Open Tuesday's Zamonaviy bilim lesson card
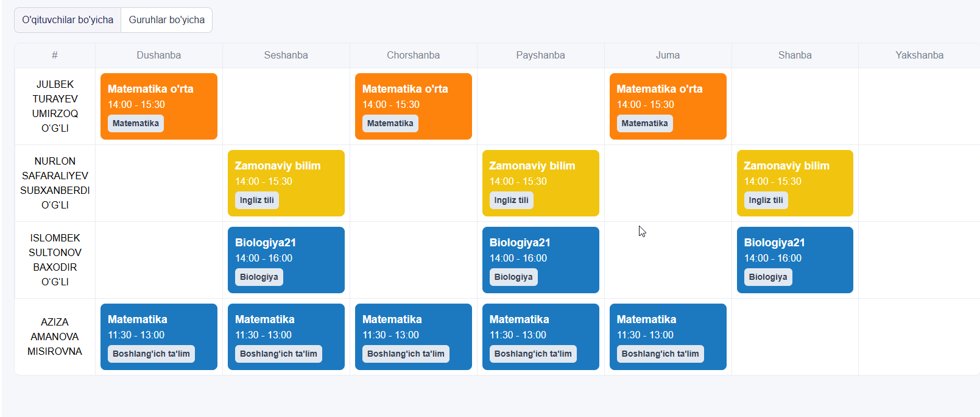980x417 pixels. tap(286, 174)
